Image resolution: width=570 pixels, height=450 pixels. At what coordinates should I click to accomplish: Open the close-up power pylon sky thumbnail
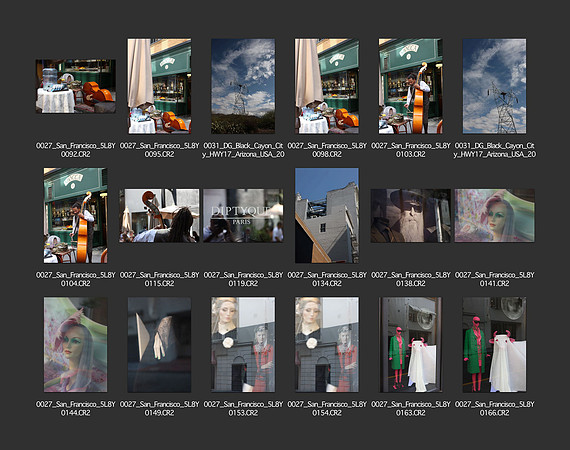494,86
